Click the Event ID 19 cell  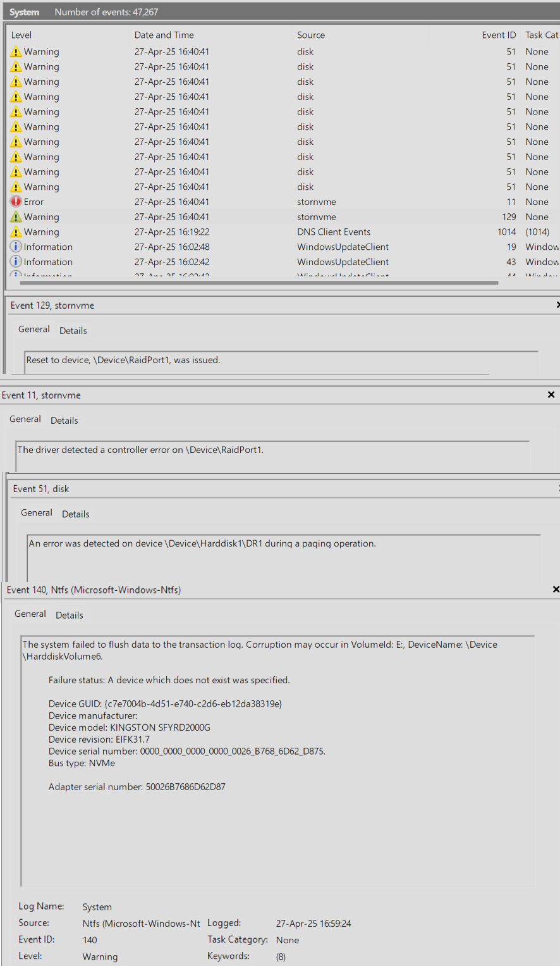[x=511, y=247]
